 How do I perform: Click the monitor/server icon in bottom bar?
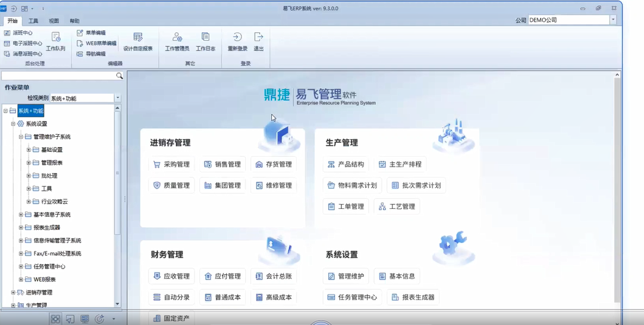point(85,318)
